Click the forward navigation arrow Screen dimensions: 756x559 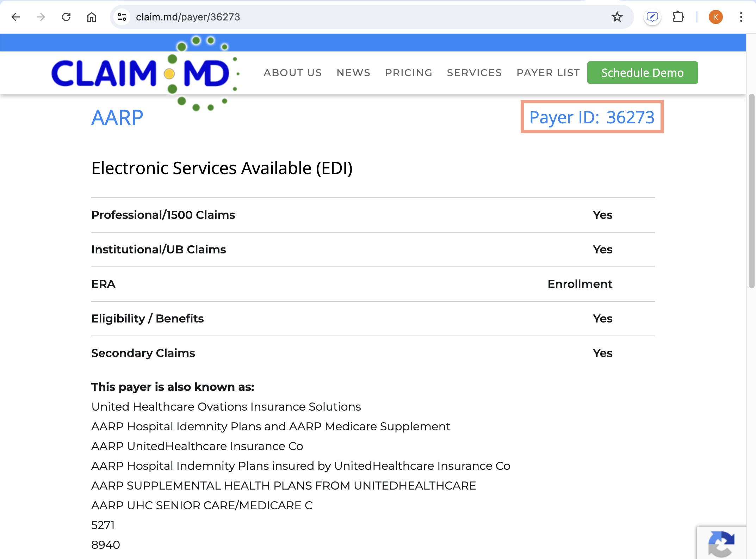41,17
